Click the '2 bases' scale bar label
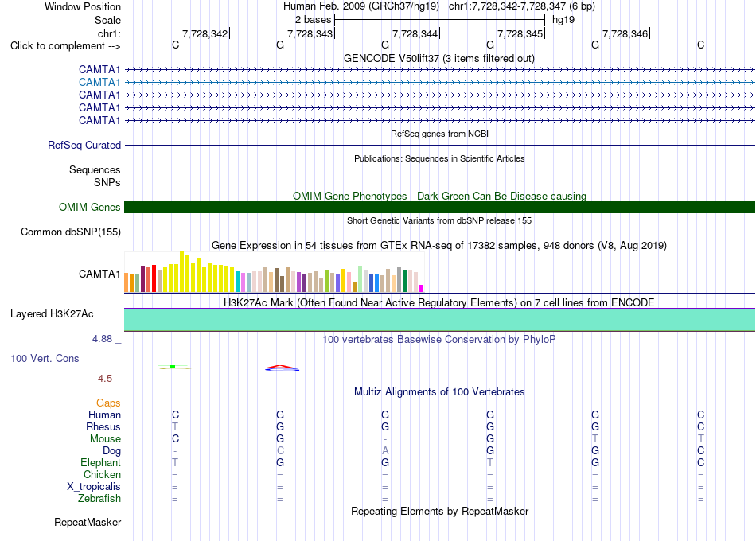The image size is (756, 541). [x=314, y=20]
